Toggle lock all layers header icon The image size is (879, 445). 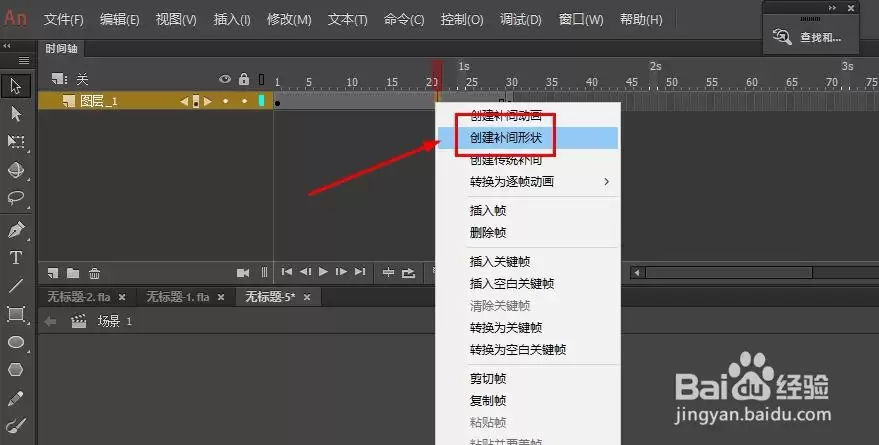pyautogui.click(x=243, y=79)
